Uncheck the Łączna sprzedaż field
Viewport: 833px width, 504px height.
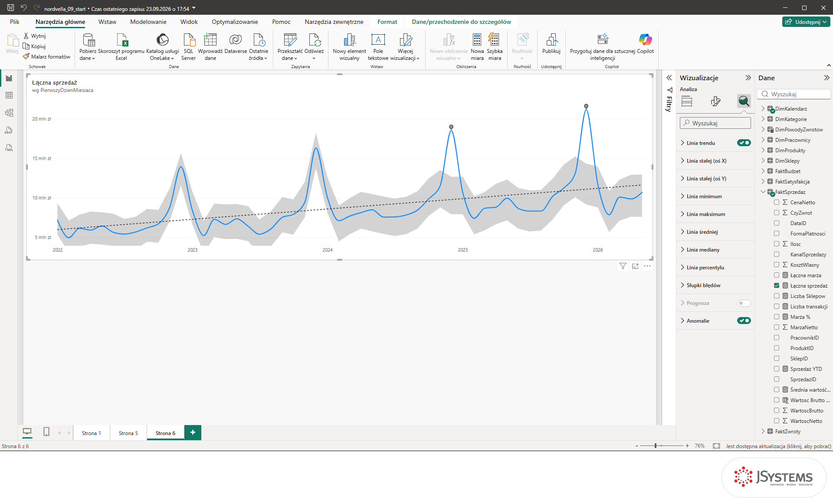(x=777, y=285)
